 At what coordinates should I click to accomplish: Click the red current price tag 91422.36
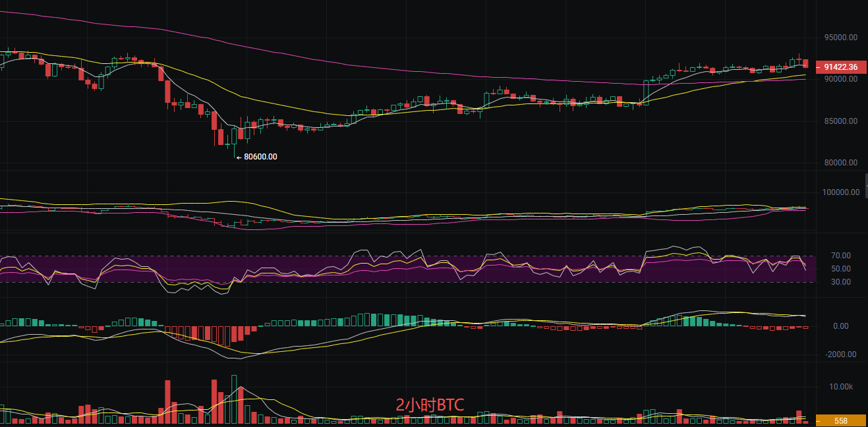click(840, 67)
